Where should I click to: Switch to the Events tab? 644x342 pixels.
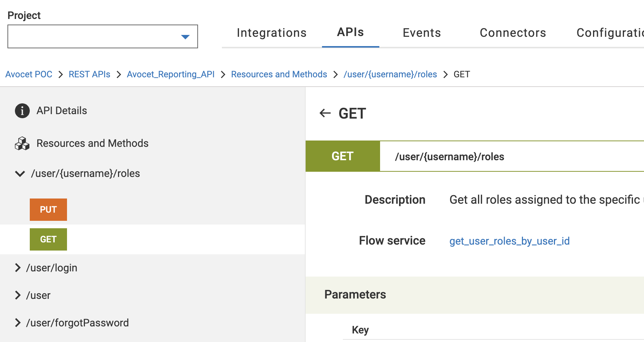click(422, 33)
